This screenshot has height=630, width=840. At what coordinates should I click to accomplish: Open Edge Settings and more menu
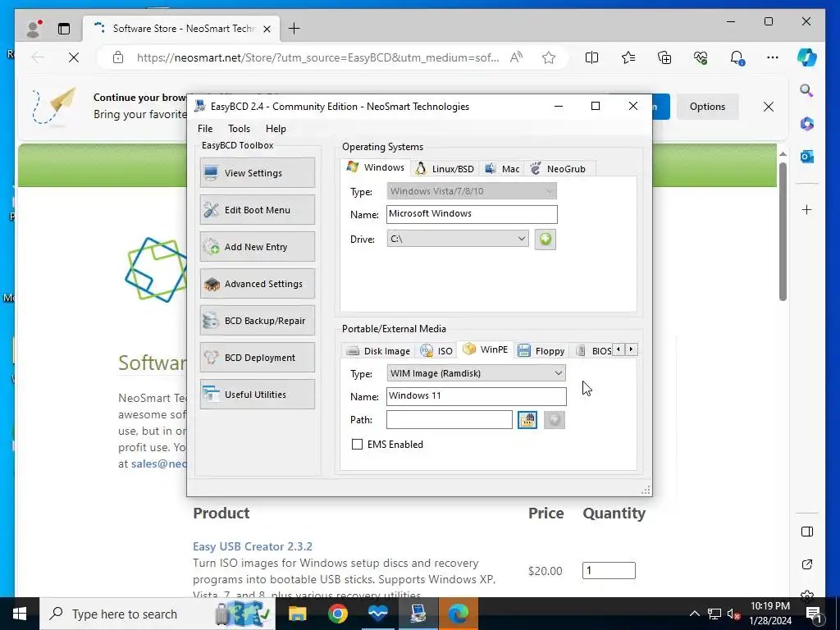point(773,57)
